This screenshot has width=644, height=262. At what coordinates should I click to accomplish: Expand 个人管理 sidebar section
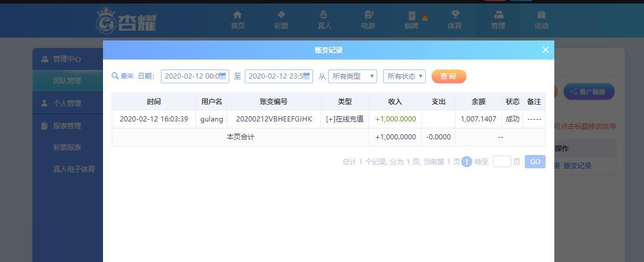67,104
